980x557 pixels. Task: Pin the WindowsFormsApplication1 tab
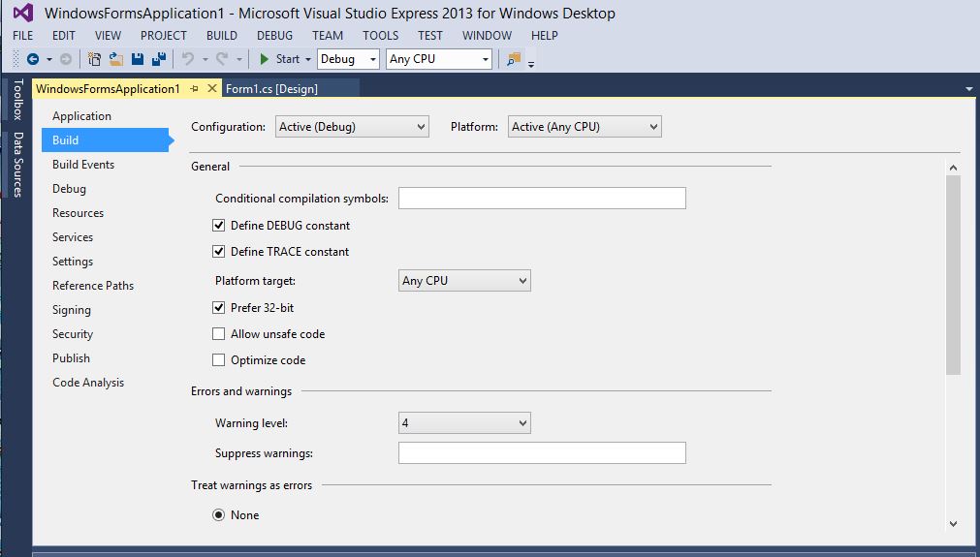195,89
